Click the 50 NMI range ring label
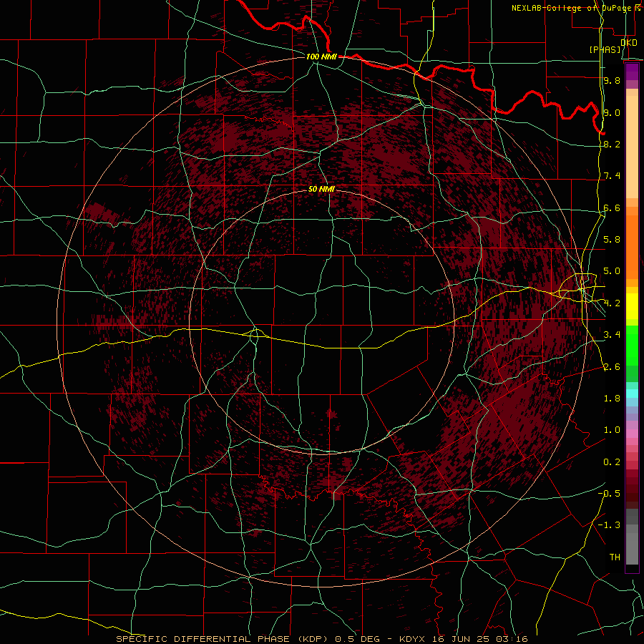 [321, 190]
